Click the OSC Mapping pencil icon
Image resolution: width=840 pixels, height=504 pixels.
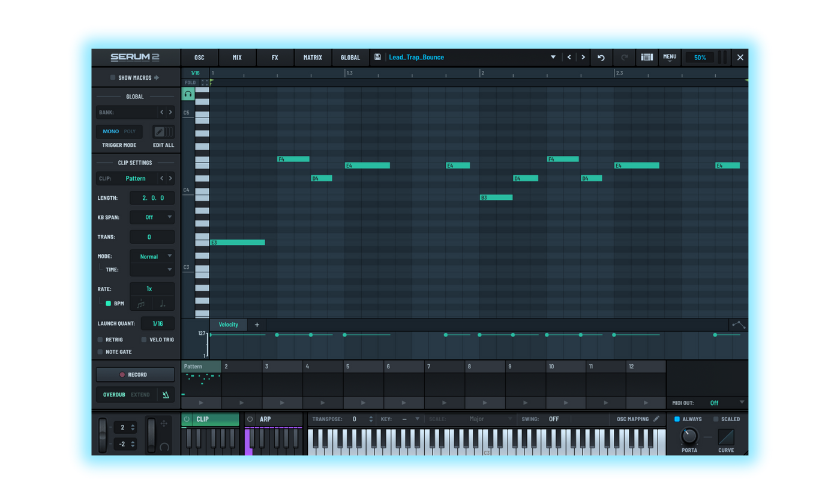pyautogui.click(x=656, y=419)
